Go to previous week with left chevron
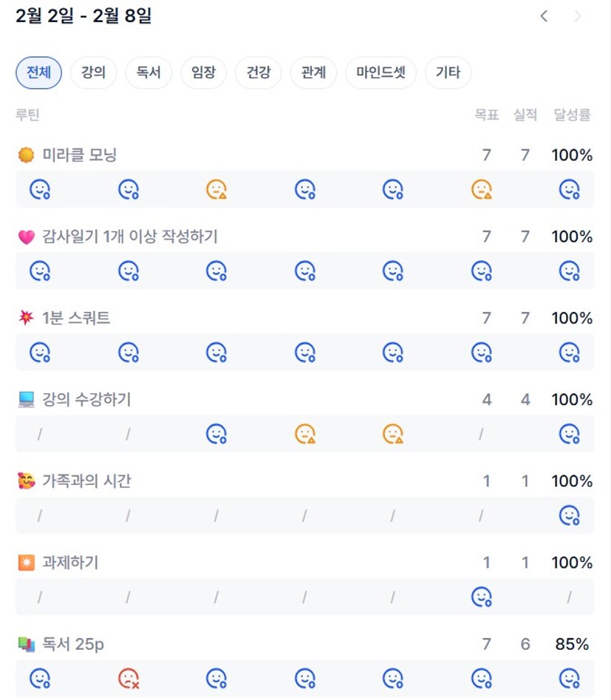This screenshot has height=700, width=611. 544,16
